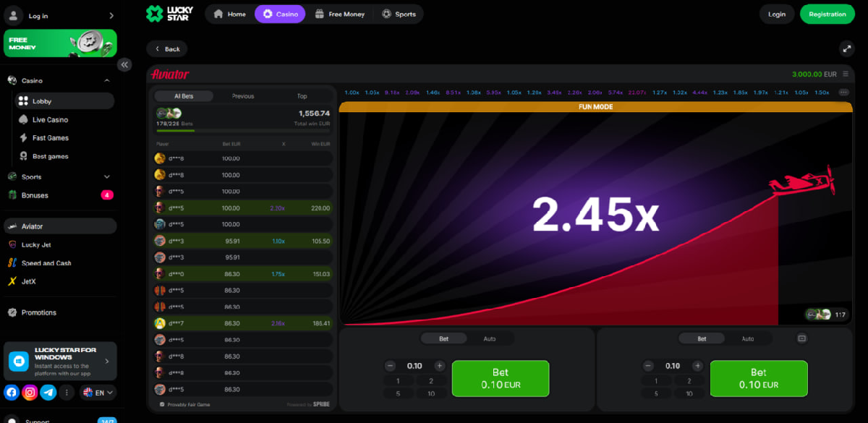This screenshot has width=868, height=423.
Task: Open the Aviator sidebar game link
Action: pos(60,226)
